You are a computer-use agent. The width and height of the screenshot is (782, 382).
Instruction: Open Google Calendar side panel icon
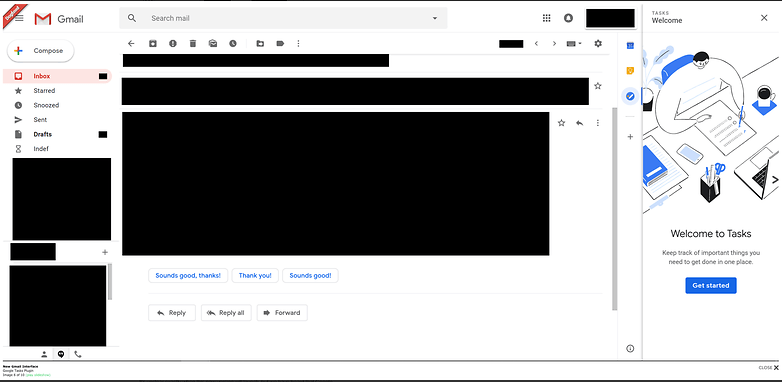630,46
